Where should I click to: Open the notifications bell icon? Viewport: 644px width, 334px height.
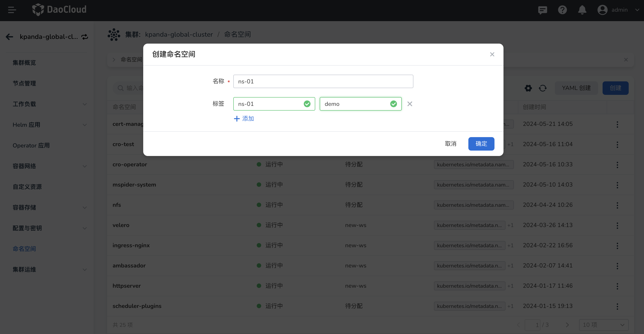click(x=582, y=10)
